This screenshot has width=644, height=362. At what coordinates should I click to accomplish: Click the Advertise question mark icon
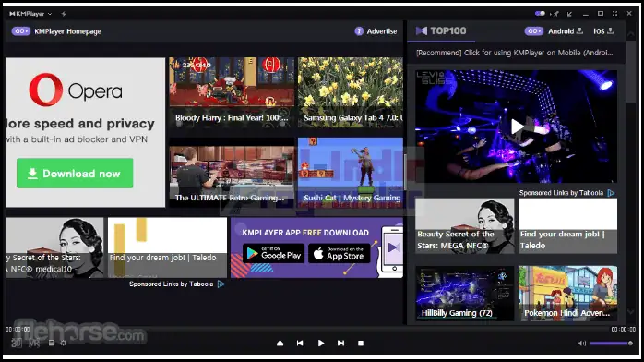pyautogui.click(x=359, y=31)
